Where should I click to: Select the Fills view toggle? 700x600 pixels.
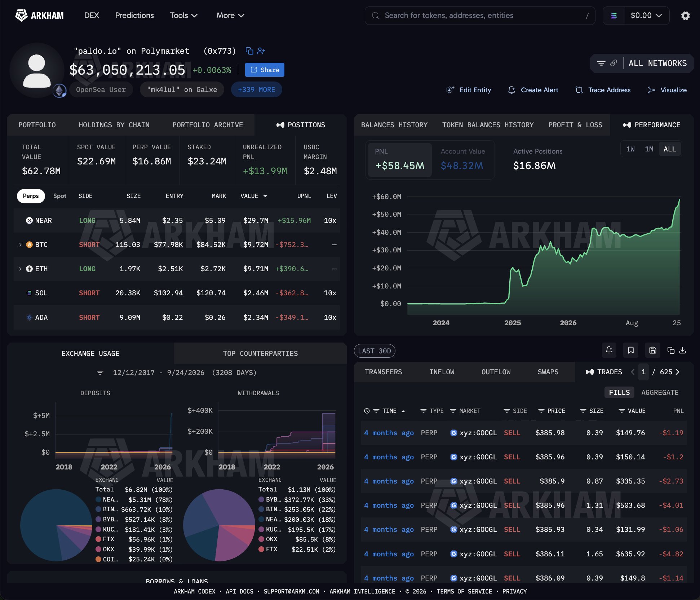point(619,392)
